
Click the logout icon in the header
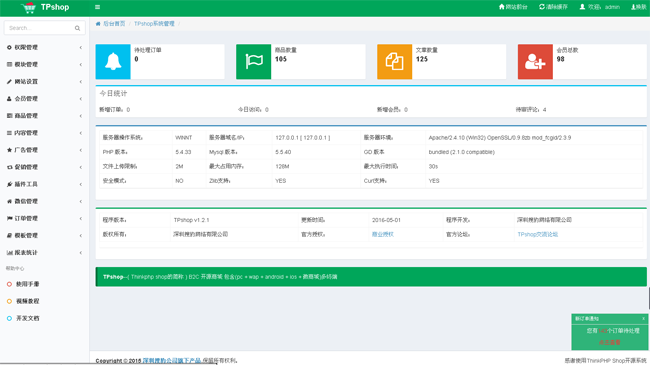pos(633,7)
